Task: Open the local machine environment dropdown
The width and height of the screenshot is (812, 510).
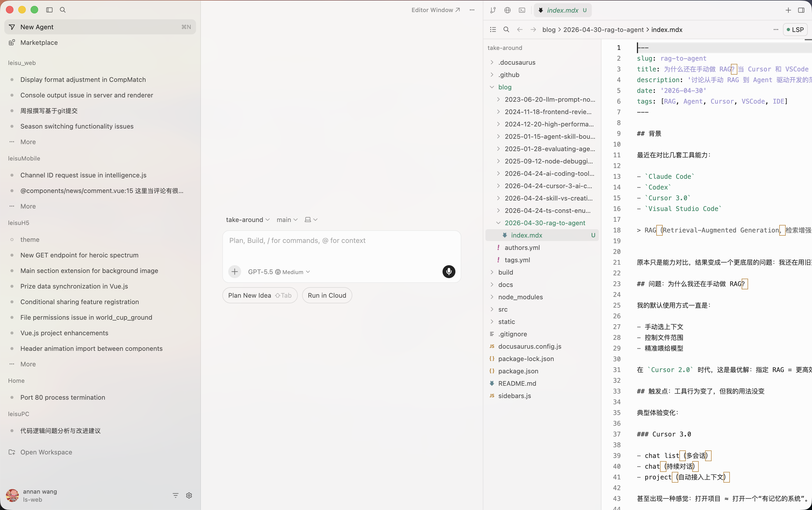Action: pyautogui.click(x=311, y=220)
